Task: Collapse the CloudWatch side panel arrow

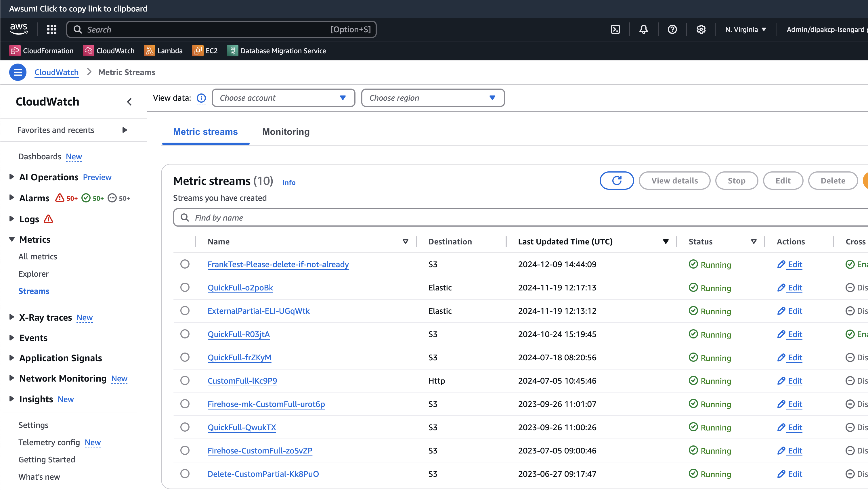Action: 129,102
